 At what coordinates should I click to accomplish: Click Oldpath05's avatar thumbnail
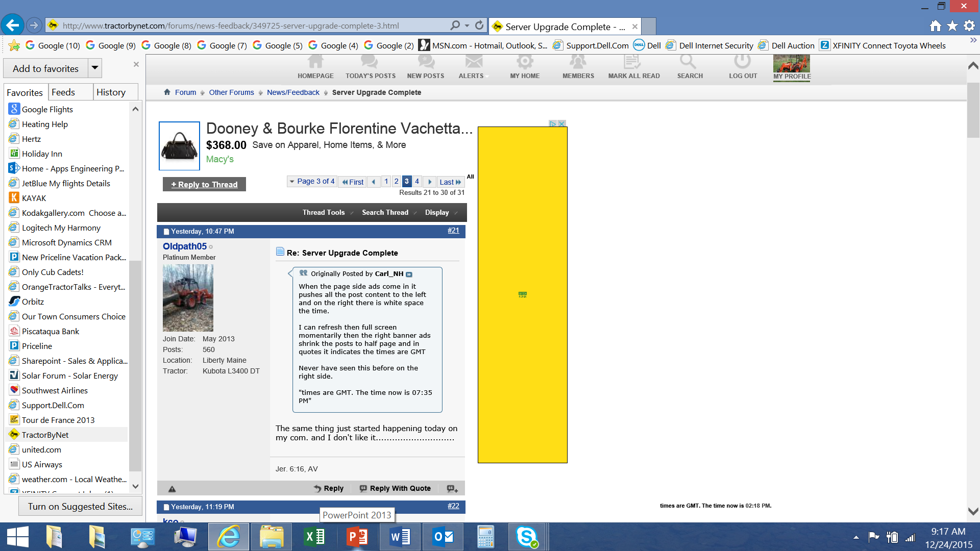188,298
